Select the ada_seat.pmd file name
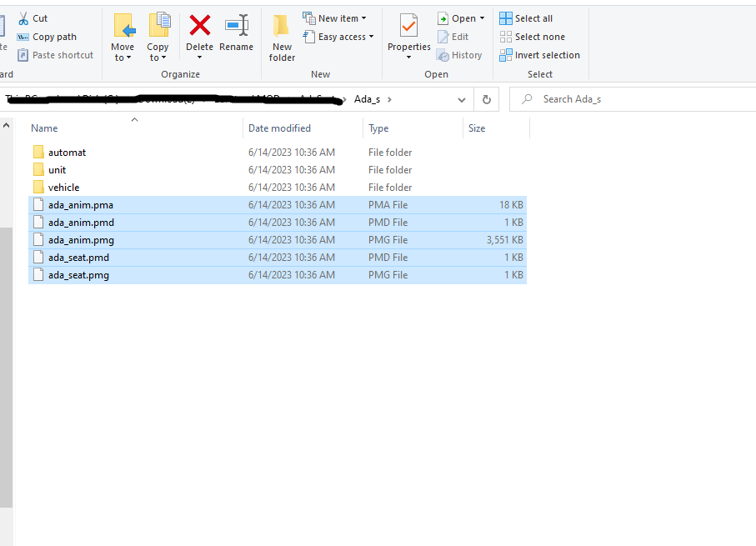Viewport: 756px width, 546px height. click(78, 258)
